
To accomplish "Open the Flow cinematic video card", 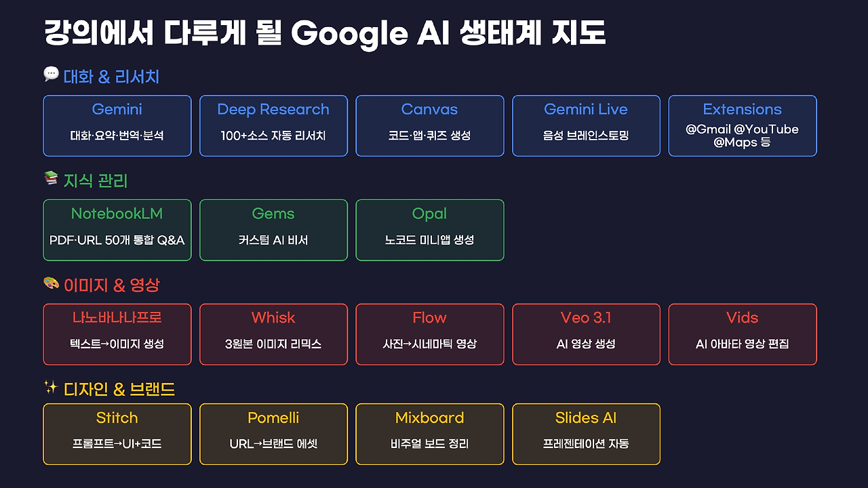I will (430, 335).
